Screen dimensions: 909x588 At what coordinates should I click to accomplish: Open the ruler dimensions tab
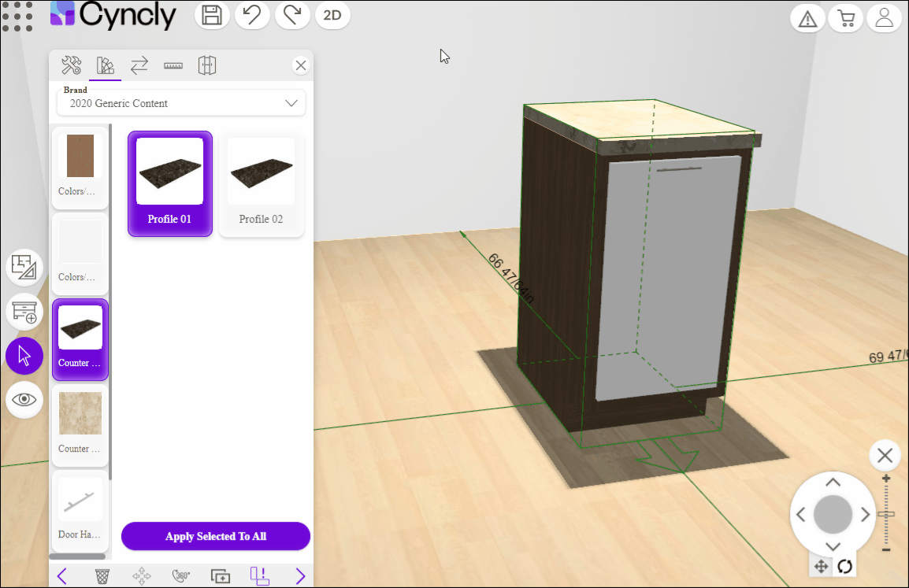(173, 65)
